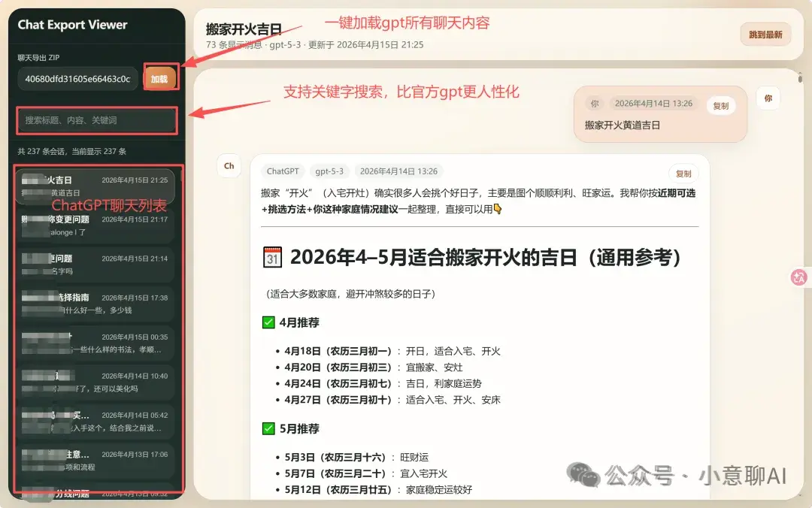Click the 你 user avatar
Viewport: 812px width, 508px height.
pos(768,98)
